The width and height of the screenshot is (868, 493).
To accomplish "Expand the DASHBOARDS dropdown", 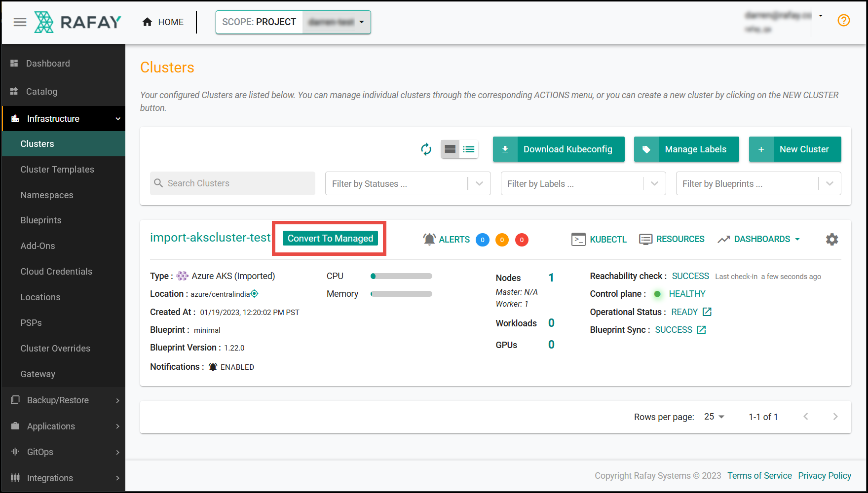I will pyautogui.click(x=759, y=239).
